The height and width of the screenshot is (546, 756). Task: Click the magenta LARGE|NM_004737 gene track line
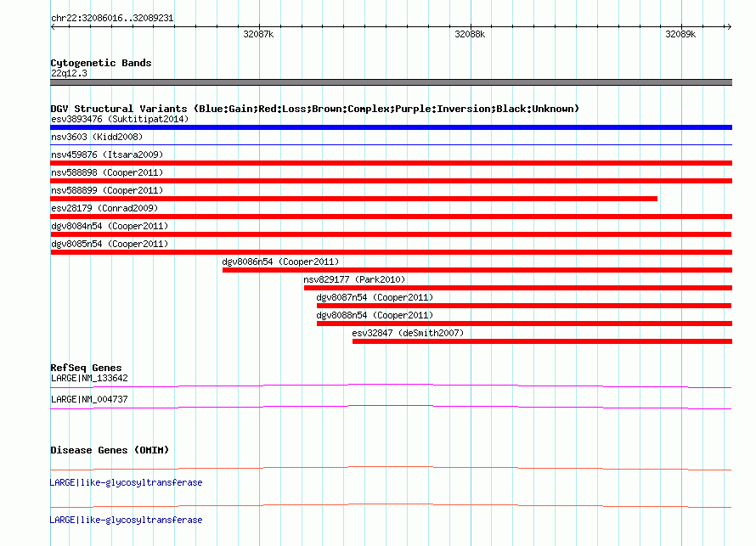tap(391, 407)
